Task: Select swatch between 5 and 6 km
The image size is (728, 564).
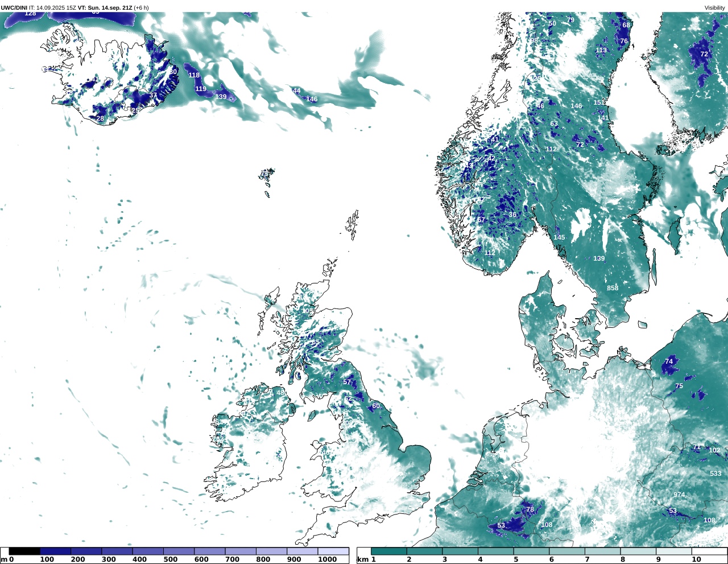Action: 531,551
